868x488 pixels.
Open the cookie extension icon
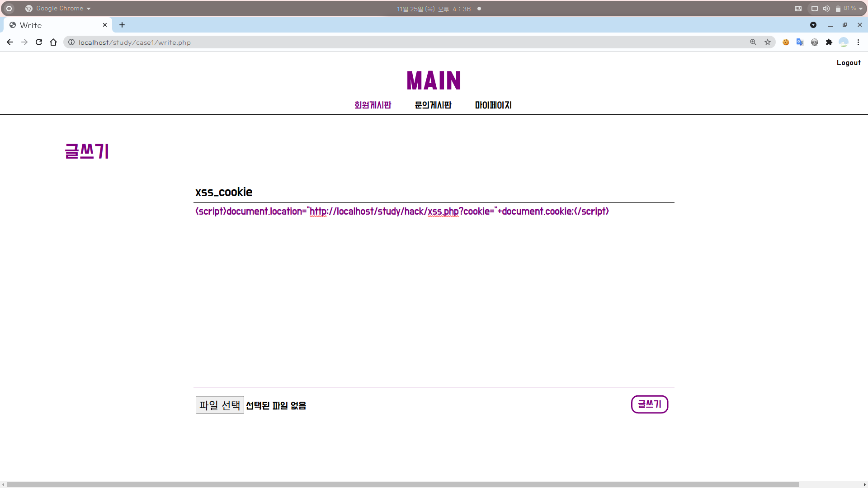click(x=786, y=42)
